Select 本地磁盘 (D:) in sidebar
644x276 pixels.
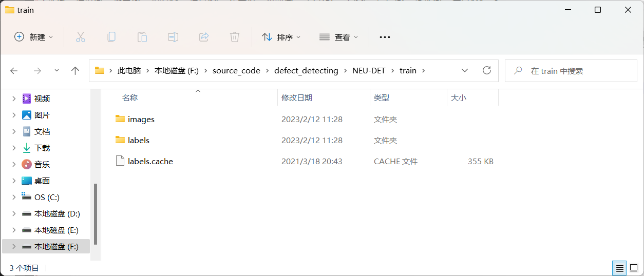(57, 213)
